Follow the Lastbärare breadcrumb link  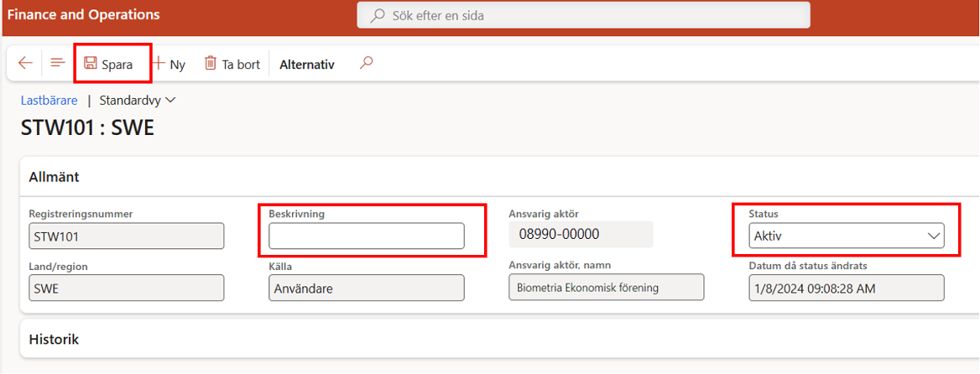[50, 100]
